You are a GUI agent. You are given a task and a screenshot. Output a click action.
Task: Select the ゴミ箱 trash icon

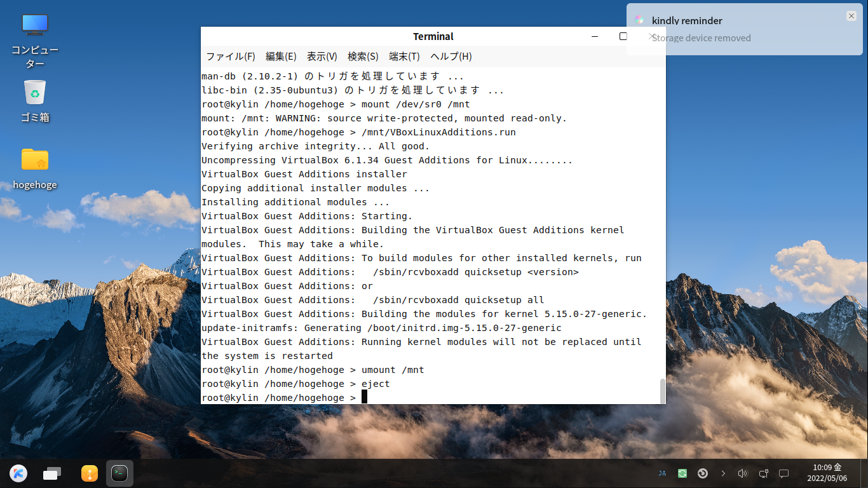pos(35,100)
